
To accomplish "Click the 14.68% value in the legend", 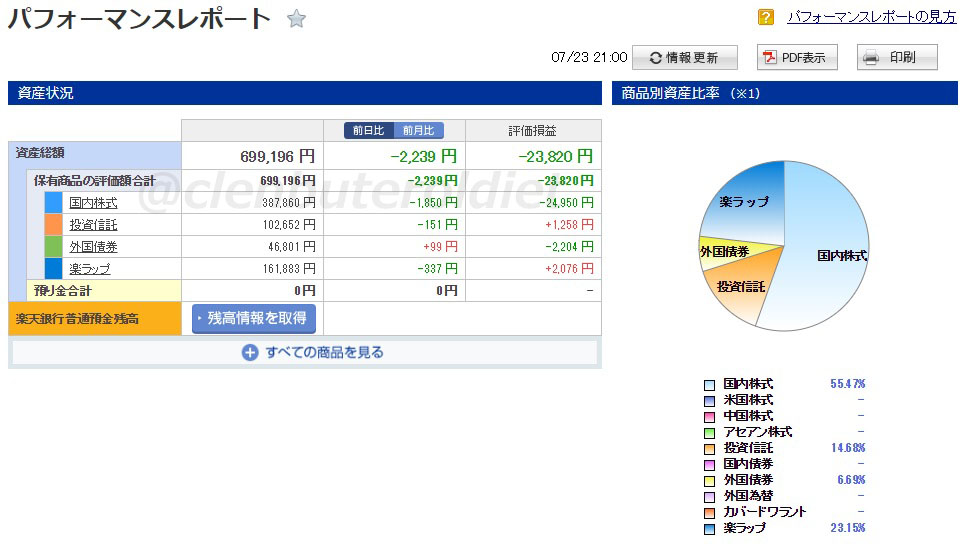I will click(848, 448).
